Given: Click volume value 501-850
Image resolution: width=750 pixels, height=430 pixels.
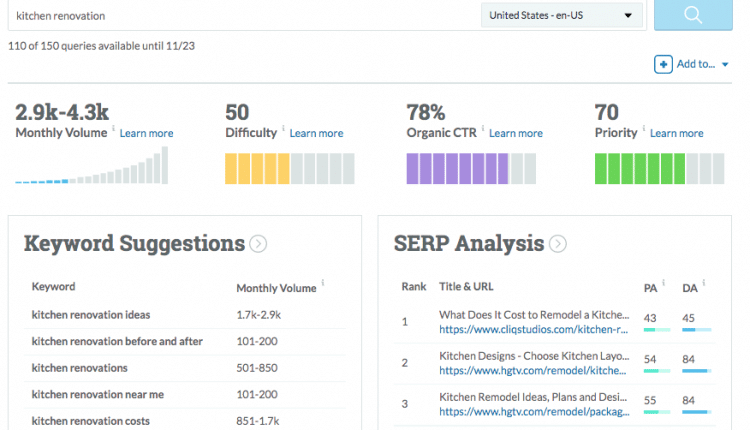Looking at the screenshot, I should coord(257,368).
